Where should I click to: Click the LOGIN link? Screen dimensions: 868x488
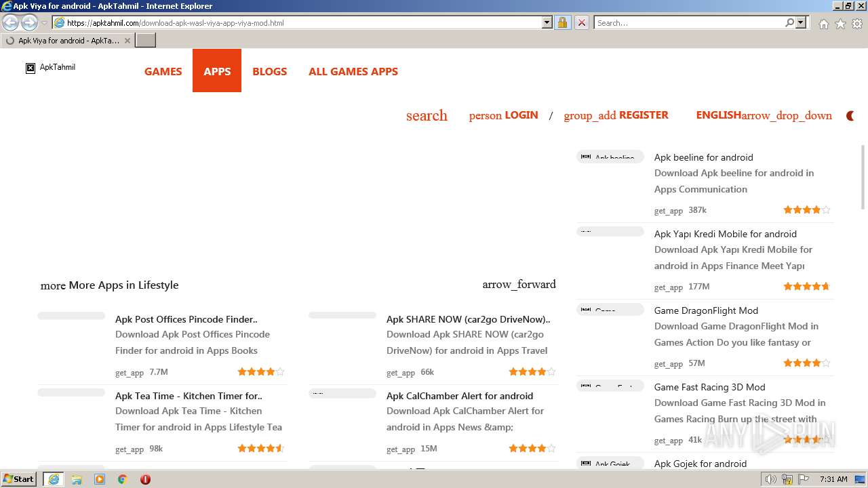pyautogui.click(x=503, y=115)
